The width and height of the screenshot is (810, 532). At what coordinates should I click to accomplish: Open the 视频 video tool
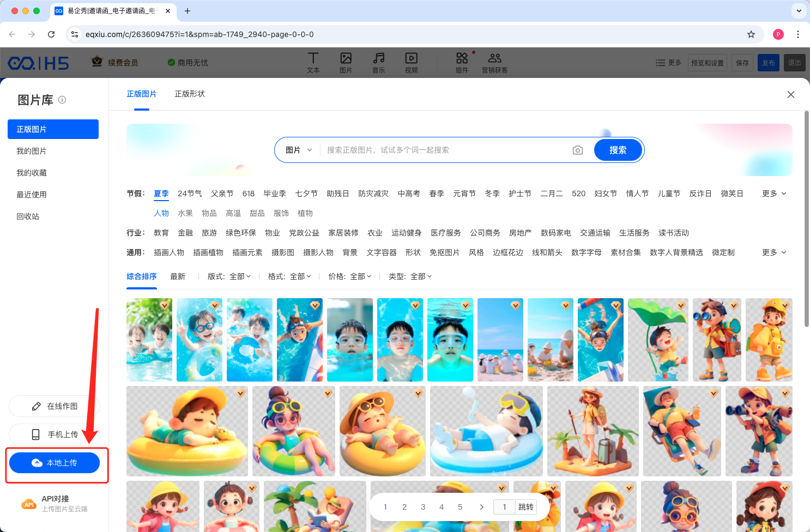tap(411, 63)
